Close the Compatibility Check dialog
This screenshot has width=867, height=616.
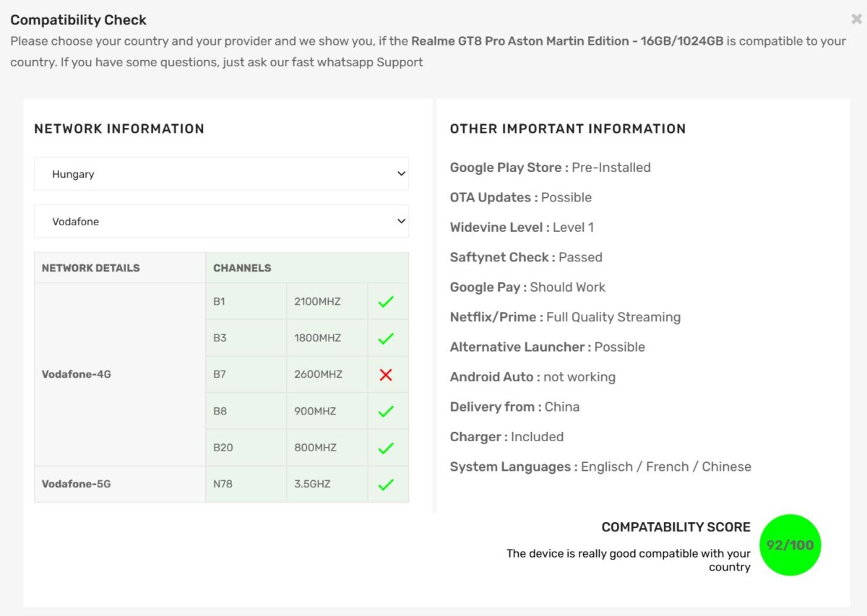855,19
